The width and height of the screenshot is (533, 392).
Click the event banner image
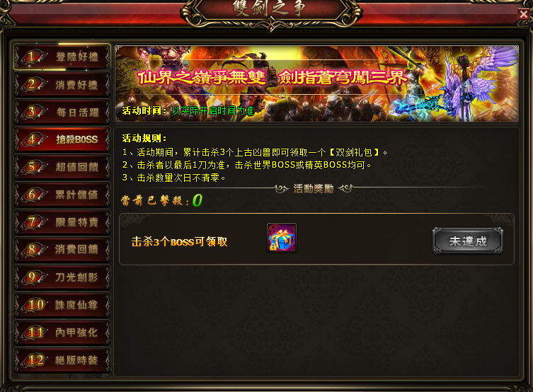317,84
